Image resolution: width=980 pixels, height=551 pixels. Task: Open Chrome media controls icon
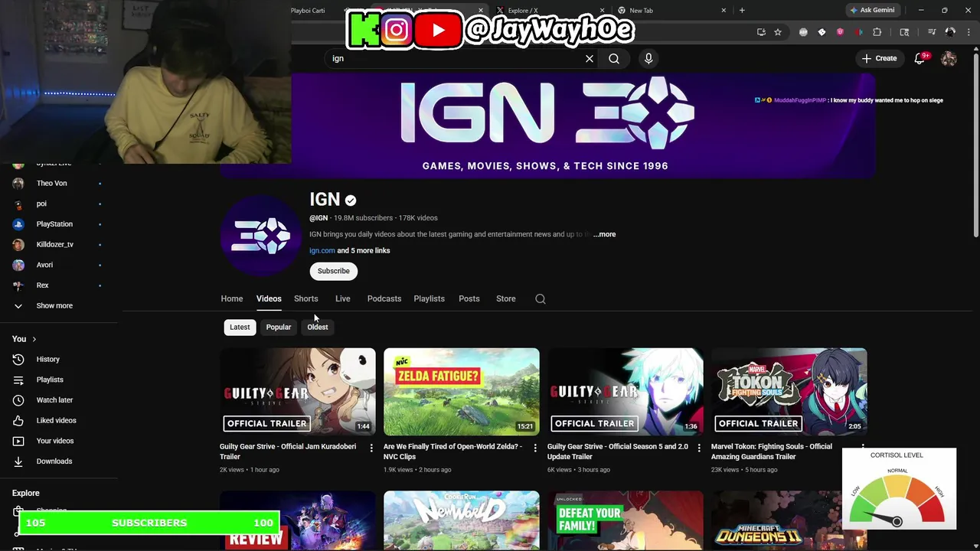point(932,32)
